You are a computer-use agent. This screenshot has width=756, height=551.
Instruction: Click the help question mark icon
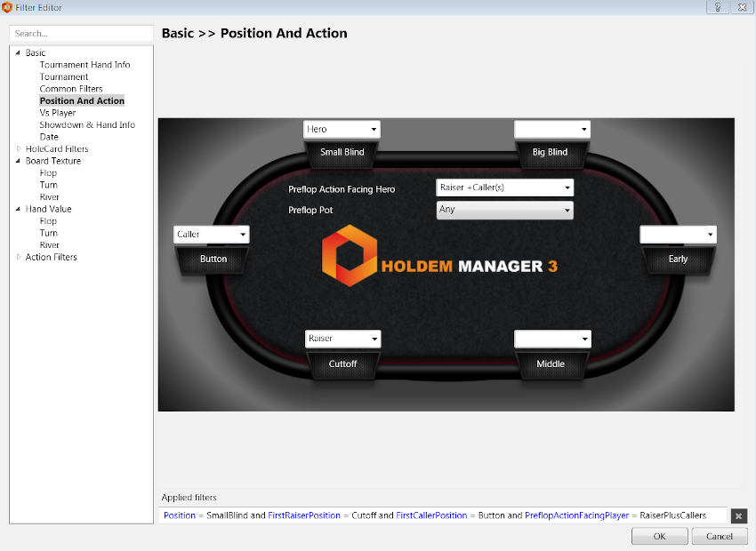(x=717, y=7)
